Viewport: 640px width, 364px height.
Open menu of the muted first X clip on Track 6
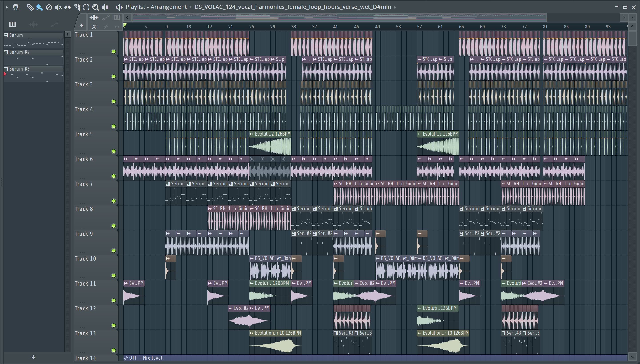pyautogui.click(x=252, y=159)
